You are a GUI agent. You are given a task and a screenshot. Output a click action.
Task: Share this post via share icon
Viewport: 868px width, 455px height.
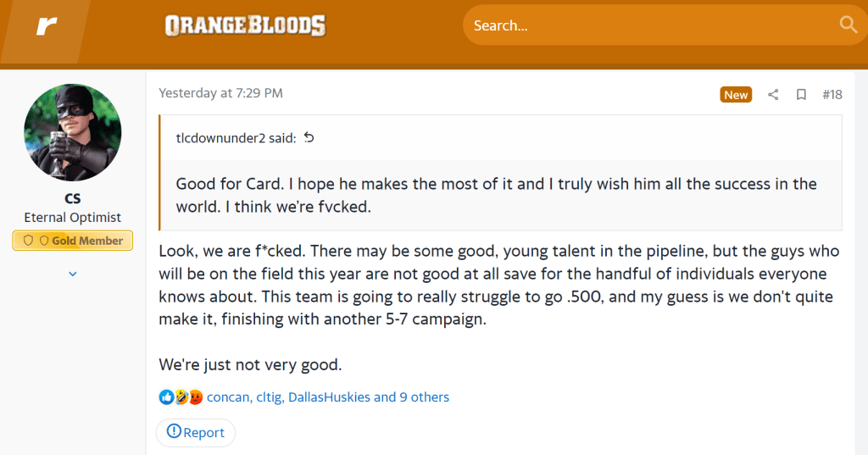click(x=773, y=95)
